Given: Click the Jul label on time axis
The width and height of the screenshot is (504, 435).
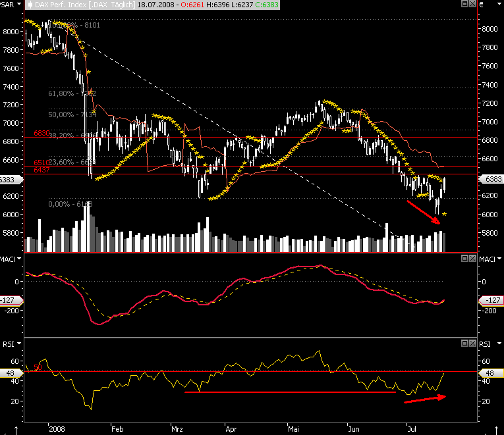Looking at the screenshot, I should pos(412,429).
